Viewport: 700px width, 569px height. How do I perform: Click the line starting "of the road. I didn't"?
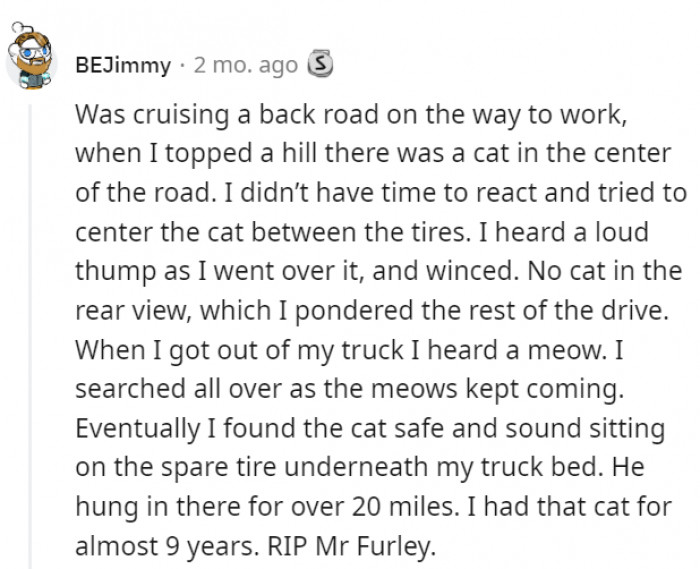pos(381,193)
